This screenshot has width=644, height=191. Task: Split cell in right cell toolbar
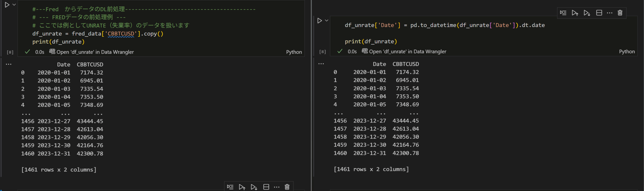tap(599, 13)
